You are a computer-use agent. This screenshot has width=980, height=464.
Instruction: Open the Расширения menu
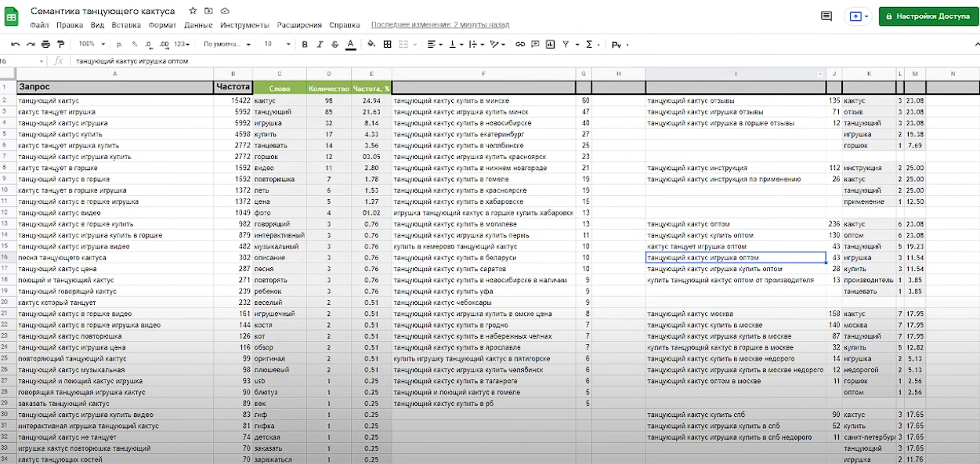click(299, 25)
